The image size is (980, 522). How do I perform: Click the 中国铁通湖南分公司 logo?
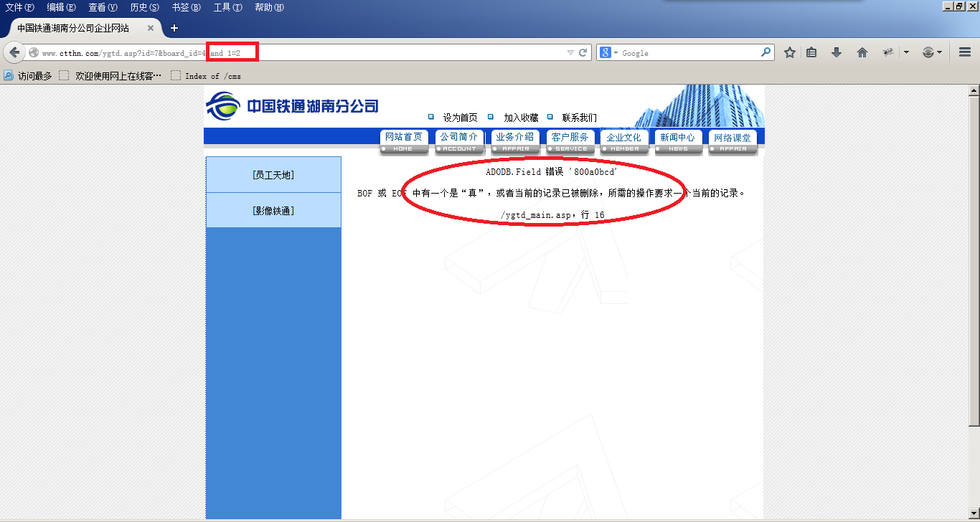click(x=292, y=106)
